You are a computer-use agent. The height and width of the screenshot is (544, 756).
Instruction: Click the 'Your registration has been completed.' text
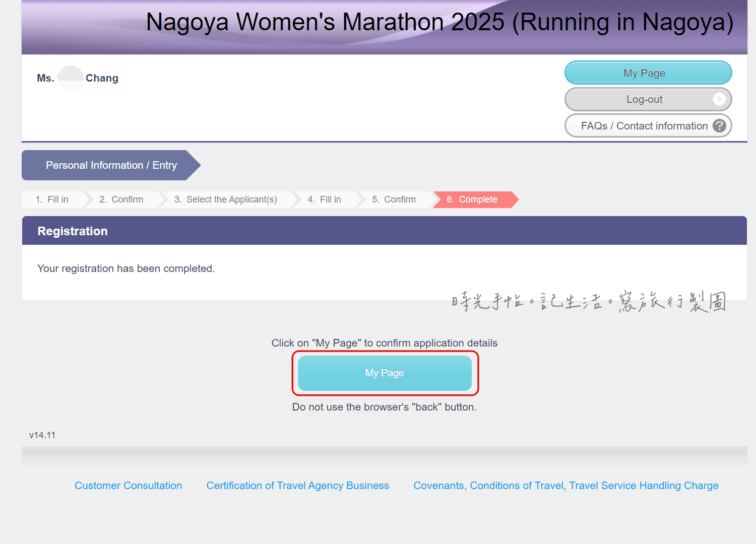click(x=126, y=268)
